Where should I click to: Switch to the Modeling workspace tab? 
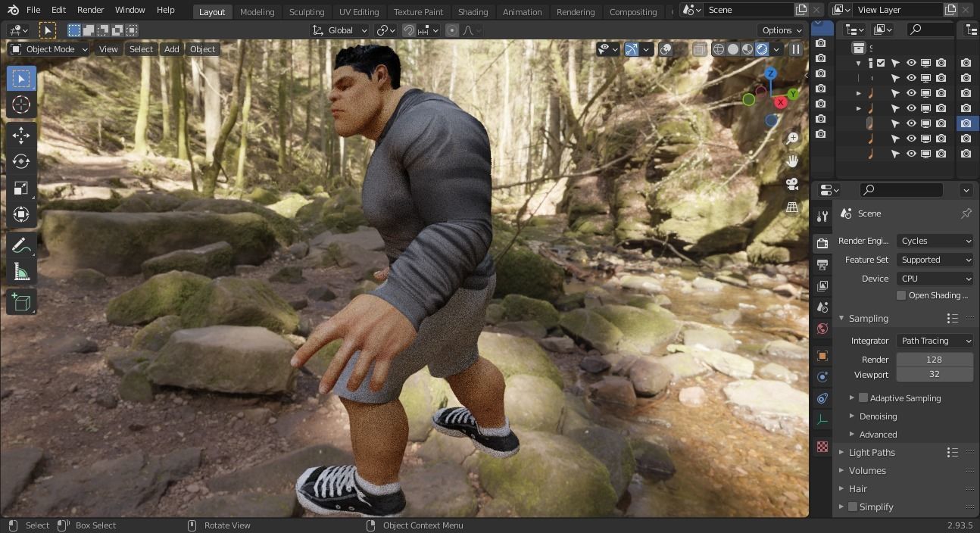pyautogui.click(x=257, y=11)
